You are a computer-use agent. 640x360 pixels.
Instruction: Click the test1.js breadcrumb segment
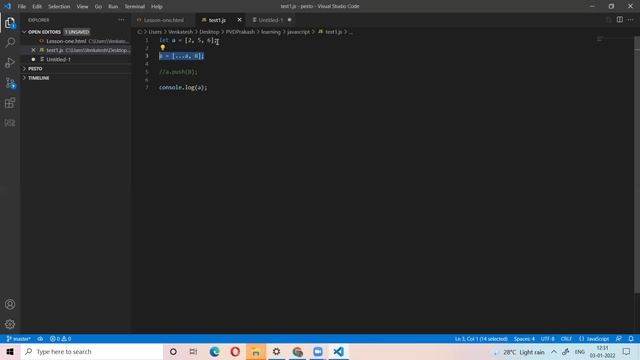[333, 32]
